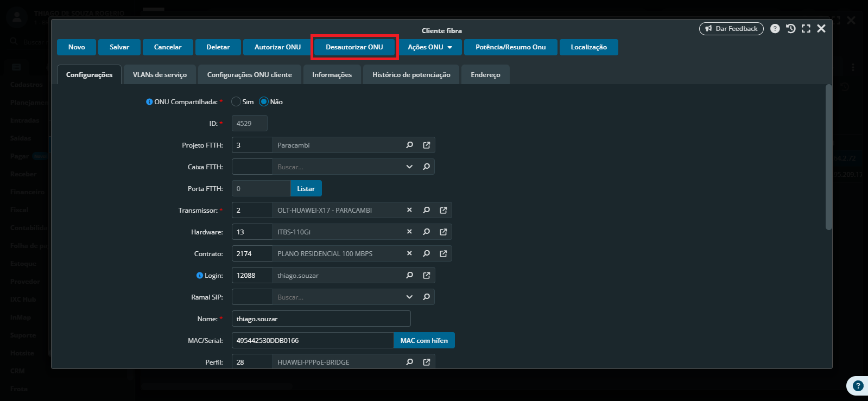The image size is (868, 401).
Task: Search Login field using magnifier icon
Action: coord(409,275)
